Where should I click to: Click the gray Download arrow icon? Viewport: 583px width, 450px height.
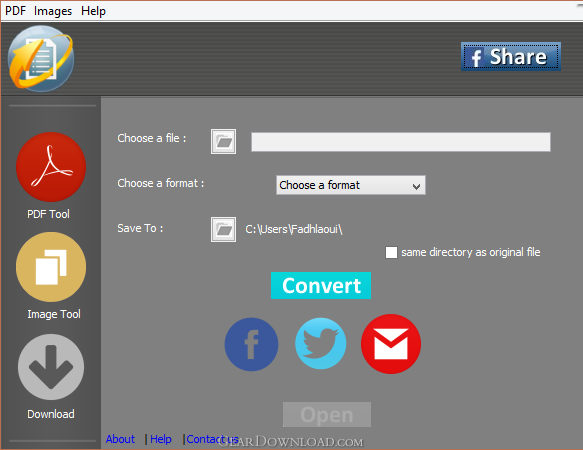tap(51, 367)
